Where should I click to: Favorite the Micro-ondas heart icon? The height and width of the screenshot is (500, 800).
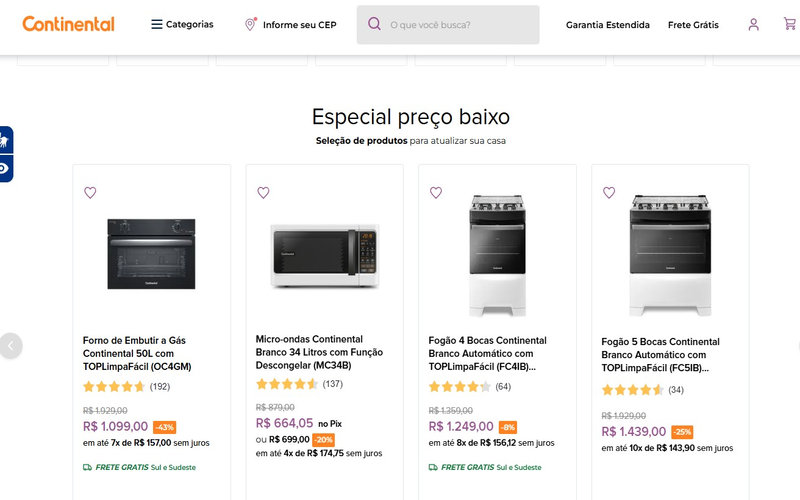click(x=263, y=193)
